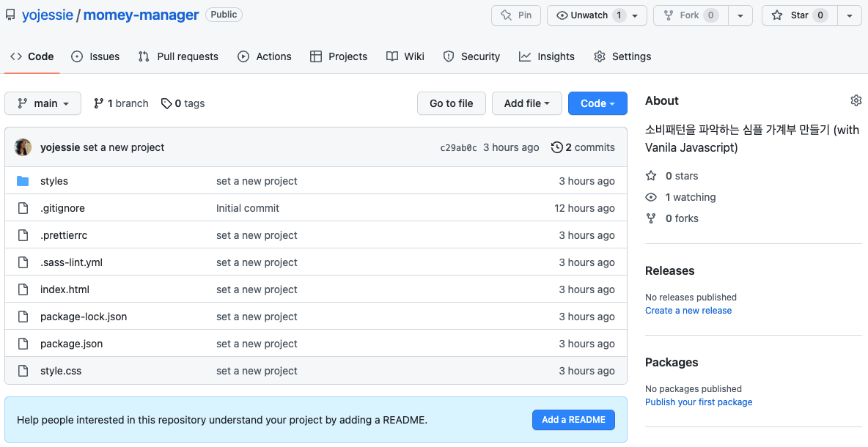The height and width of the screenshot is (447, 868).
Task: Click the styles folder icon
Action: tap(23, 181)
